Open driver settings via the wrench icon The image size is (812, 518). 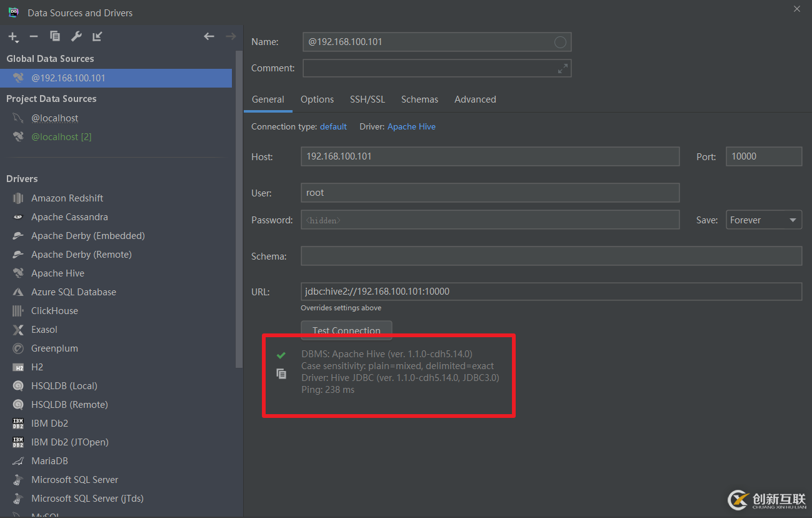coord(76,37)
